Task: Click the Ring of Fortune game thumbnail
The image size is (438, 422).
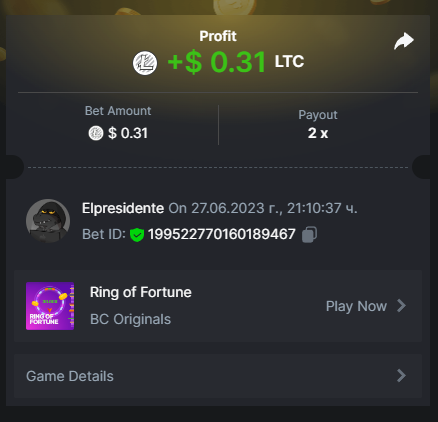Action: (50, 306)
